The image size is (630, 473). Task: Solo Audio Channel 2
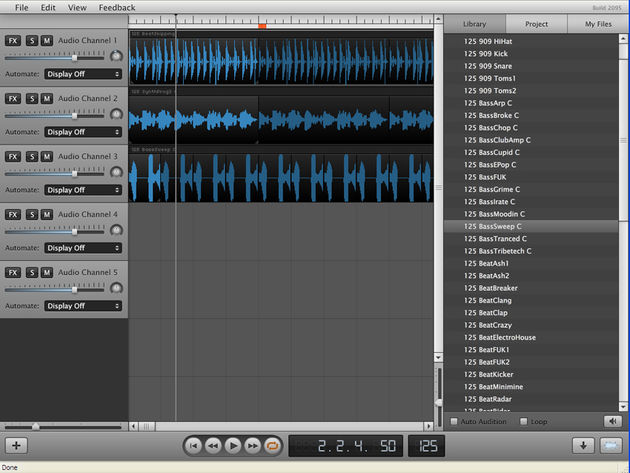(x=32, y=98)
